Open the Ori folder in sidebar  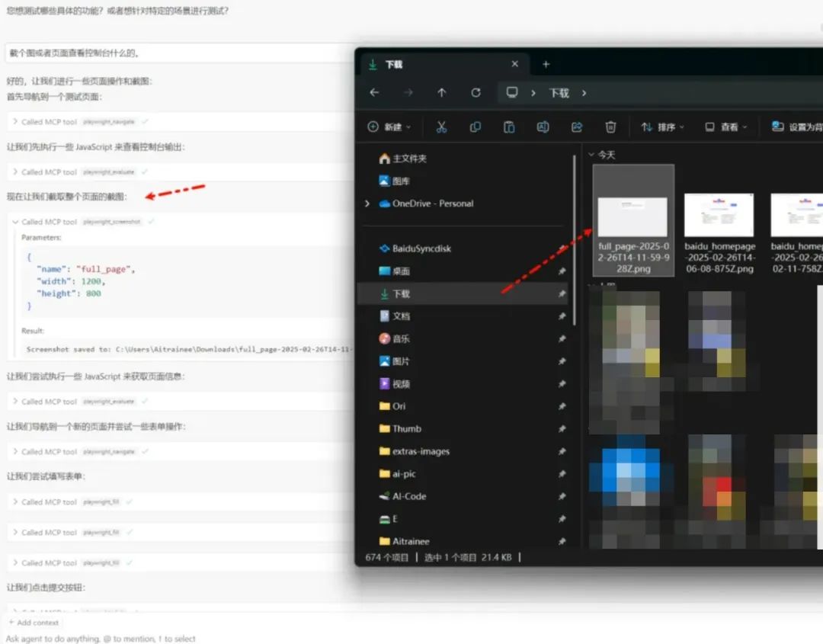tap(392, 406)
